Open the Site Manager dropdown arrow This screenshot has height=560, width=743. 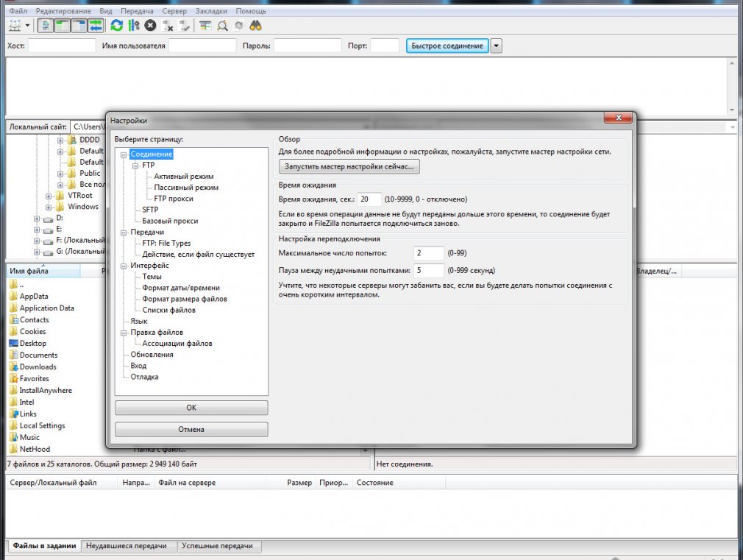pos(27,26)
